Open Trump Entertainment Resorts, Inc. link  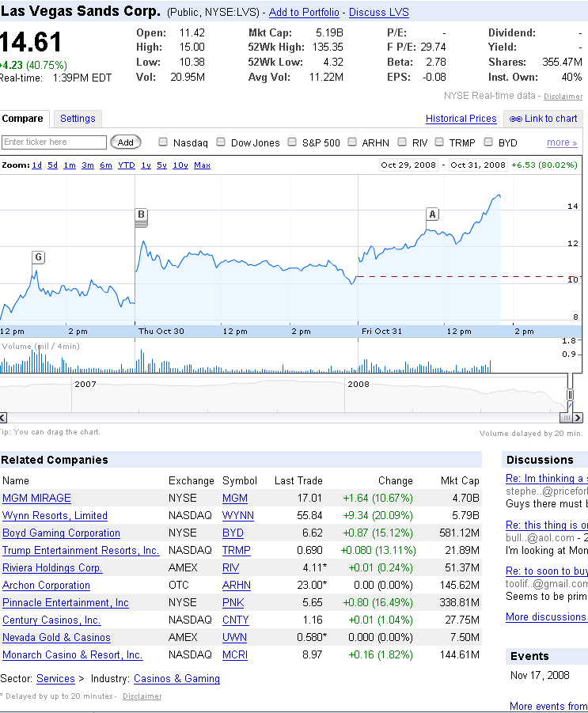81,550
